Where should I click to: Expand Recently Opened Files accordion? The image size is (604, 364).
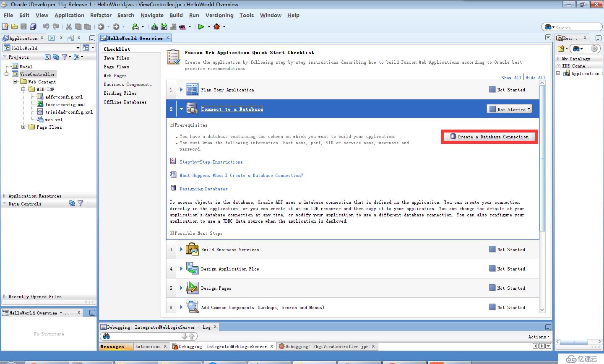click(5, 296)
